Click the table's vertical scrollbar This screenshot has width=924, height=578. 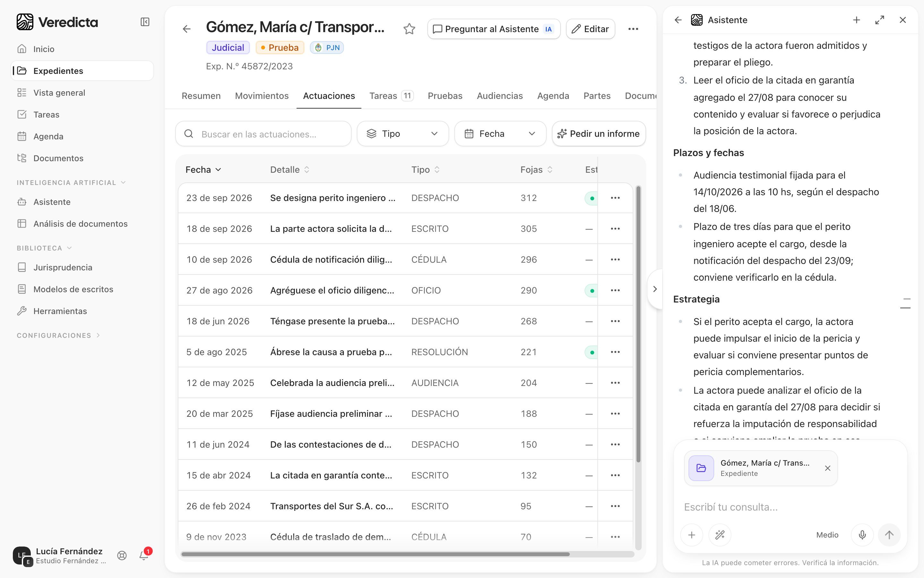(x=638, y=324)
